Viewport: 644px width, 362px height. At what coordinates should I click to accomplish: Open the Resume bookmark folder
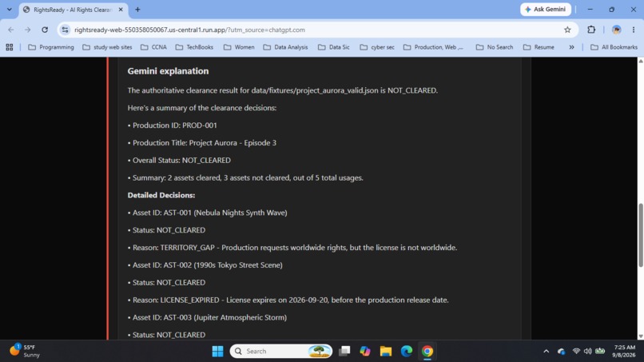click(539, 47)
